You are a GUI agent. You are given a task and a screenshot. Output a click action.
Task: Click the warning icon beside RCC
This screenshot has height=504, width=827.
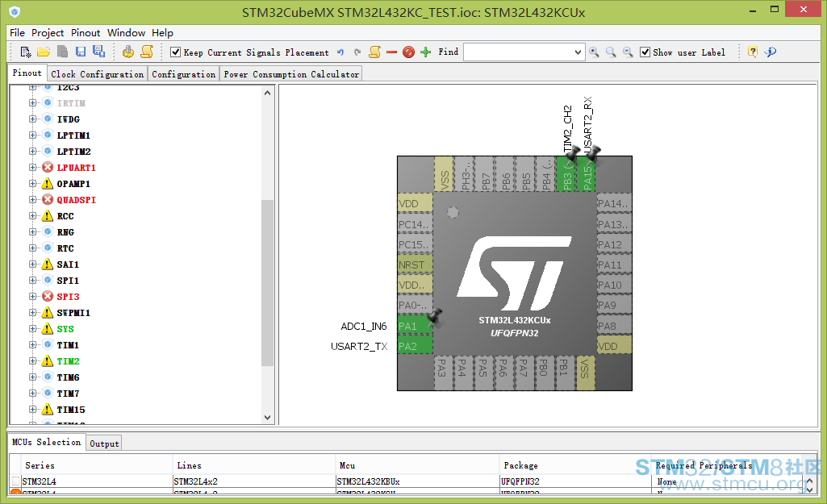click(x=48, y=215)
